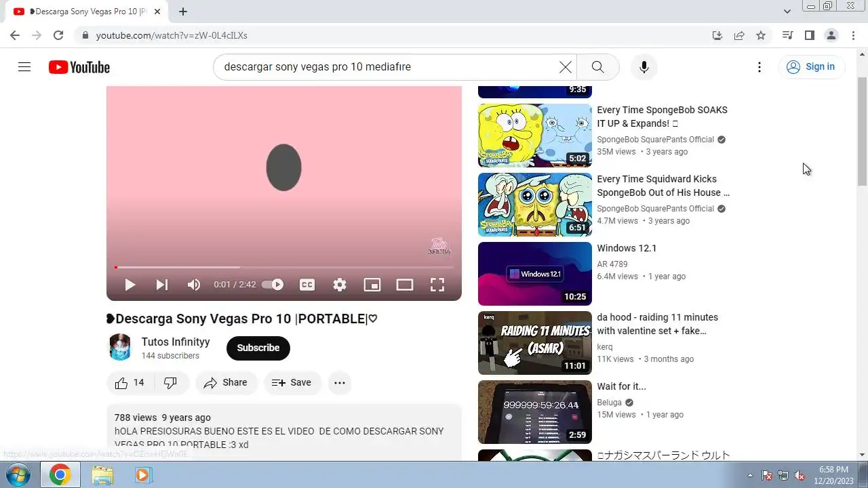Enter full screen mode
868x488 pixels.
point(437,285)
